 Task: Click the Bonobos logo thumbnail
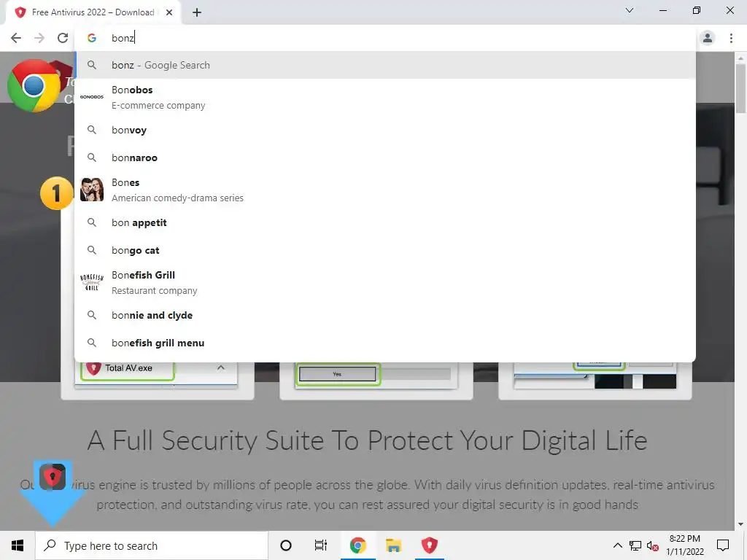click(92, 97)
